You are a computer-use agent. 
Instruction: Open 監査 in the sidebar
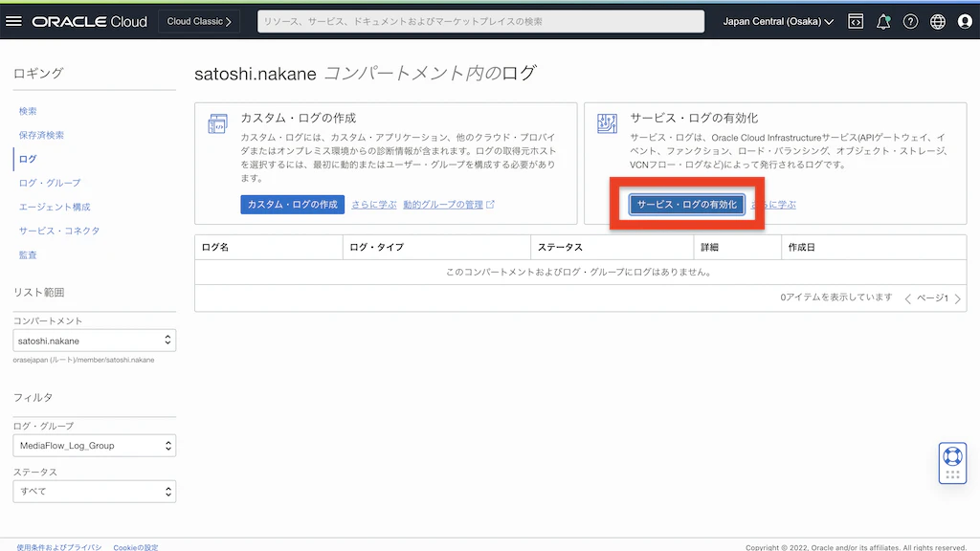28,254
